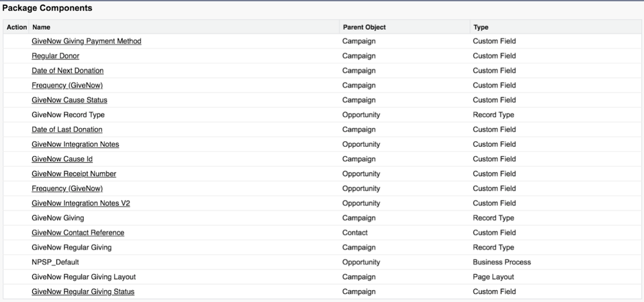This screenshot has height=302, width=644.
Task: Click Custom Field cell in Date of Last Donation row
Action: 494,130
